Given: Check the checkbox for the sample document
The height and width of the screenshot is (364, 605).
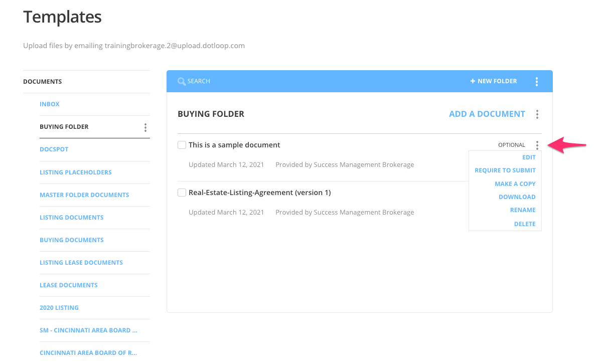Looking at the screenshot, I should point(182,144).
